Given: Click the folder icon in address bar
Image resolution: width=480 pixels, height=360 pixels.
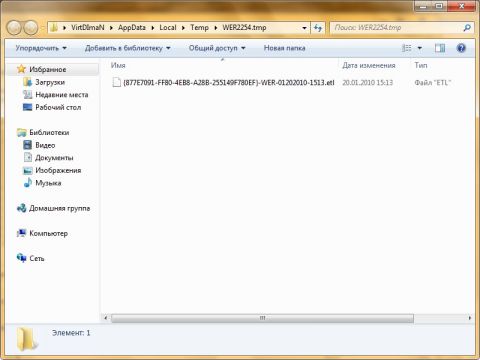Looking at the screenshot, I should coord(54,28).
